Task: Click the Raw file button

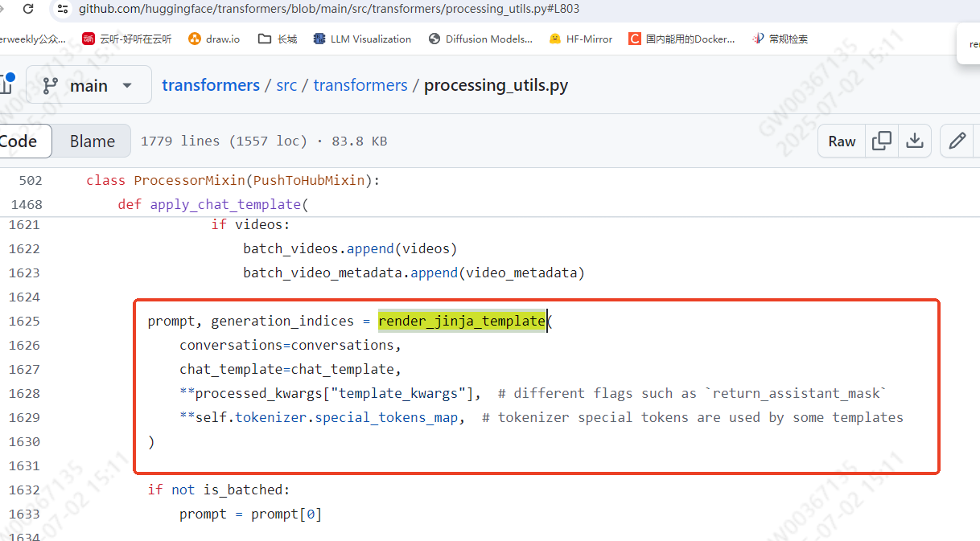Action: tap(842, 141)
